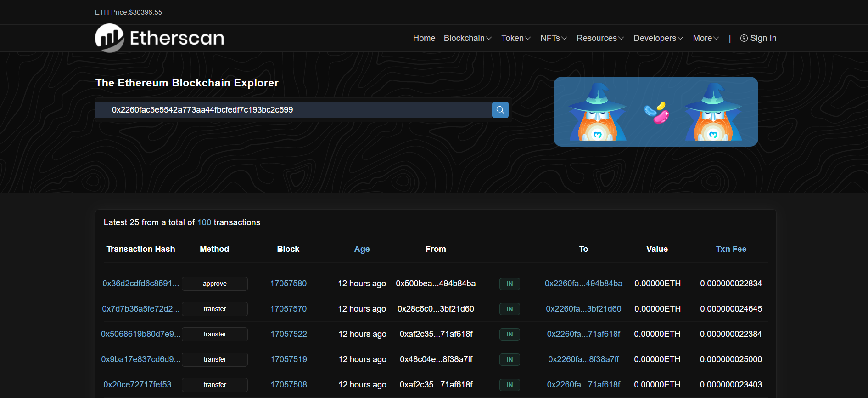Click The Ethereum Blockchain Explorer heading
The width and height of the screenshot is (868, 398).
(x=187, y=83)
